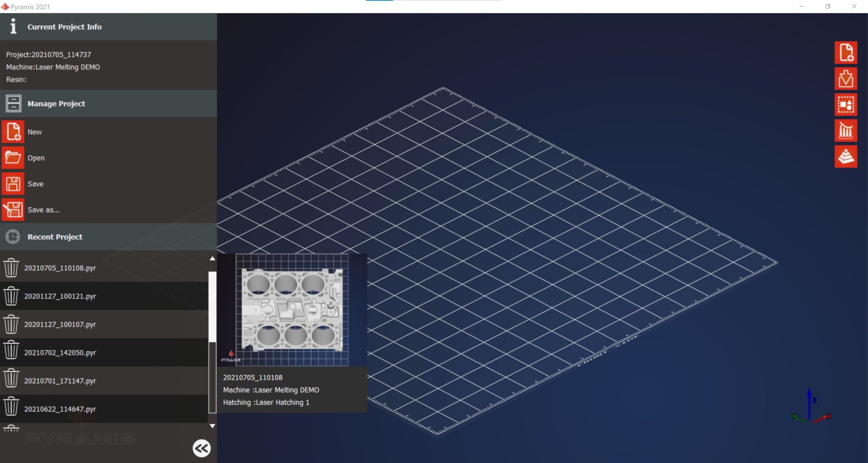Click the Open project folder icon

[x=13, y=158]
